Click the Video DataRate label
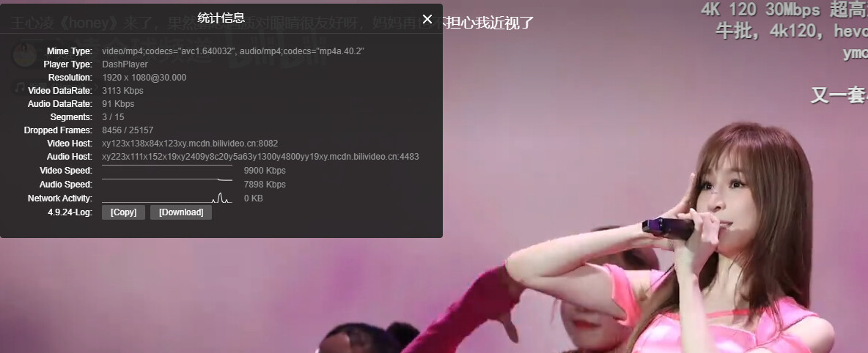 60,91
